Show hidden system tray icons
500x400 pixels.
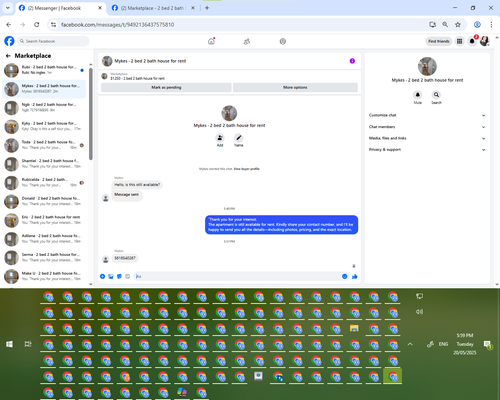point(410,344)
